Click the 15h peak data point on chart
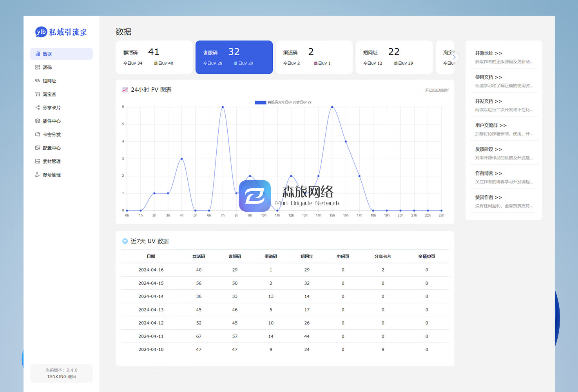This screenshot has height=392, width=578. pos(332,107)
